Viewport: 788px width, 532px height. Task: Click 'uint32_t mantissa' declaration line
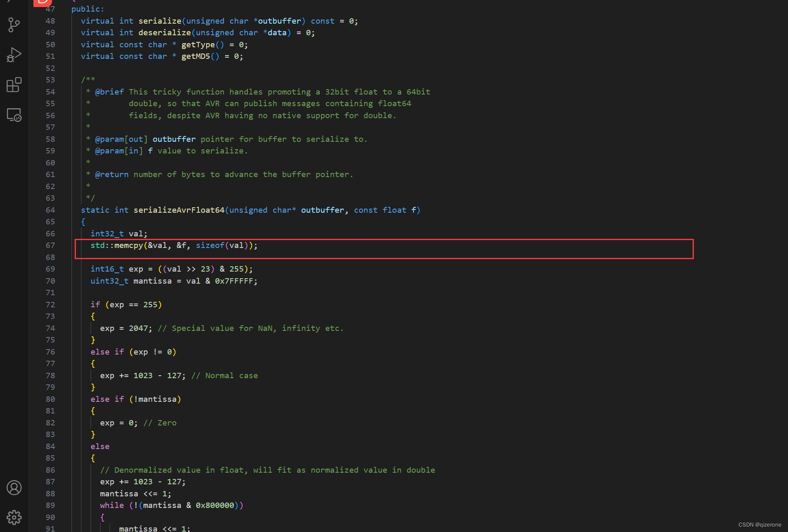coord(174,281)
